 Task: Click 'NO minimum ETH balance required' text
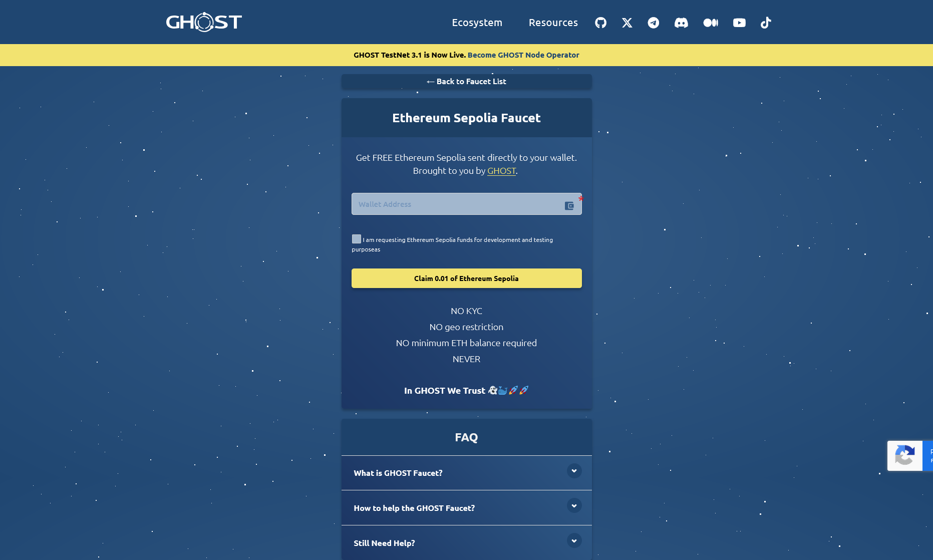point(466,343)
